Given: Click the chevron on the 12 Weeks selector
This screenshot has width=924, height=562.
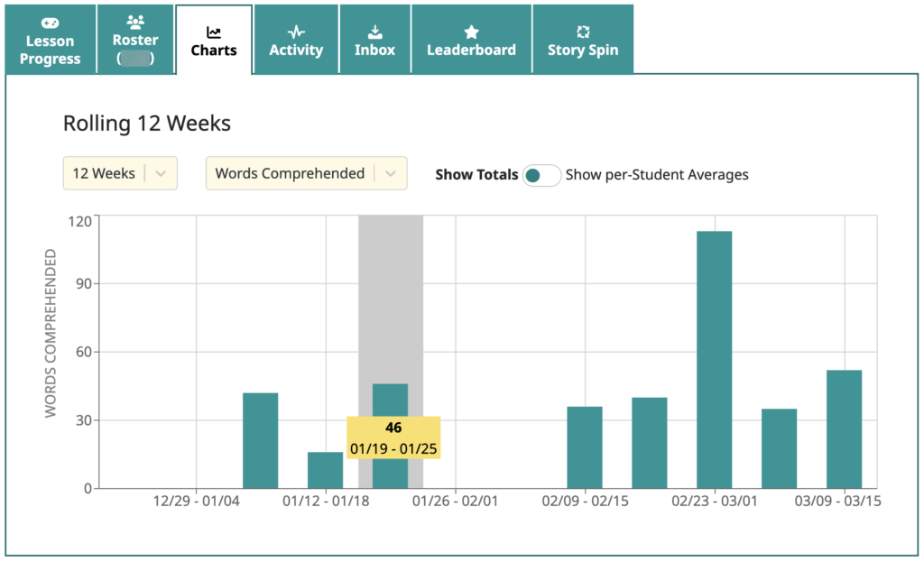Looking at the screenshot, I should [x=162, y=173].
